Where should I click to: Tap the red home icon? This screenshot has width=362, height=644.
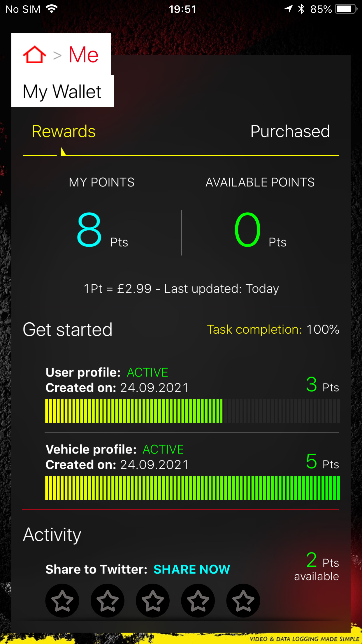34,55
